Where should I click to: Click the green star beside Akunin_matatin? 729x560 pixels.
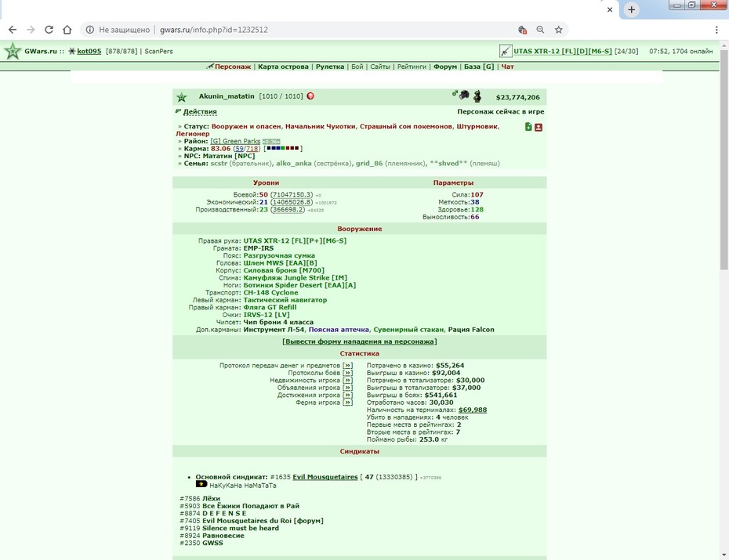pos(181,97)
